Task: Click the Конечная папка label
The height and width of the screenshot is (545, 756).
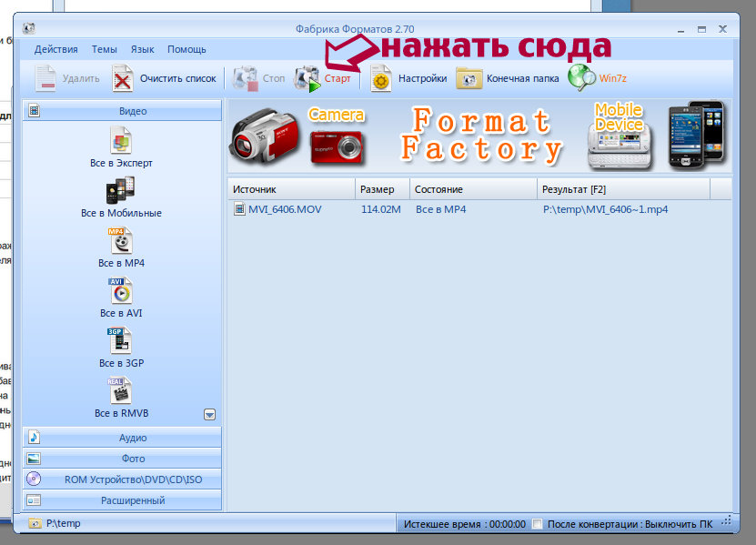Action: coord(522,78)
